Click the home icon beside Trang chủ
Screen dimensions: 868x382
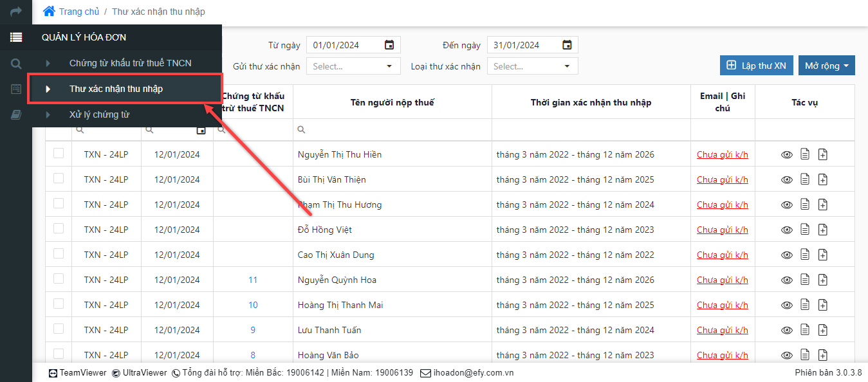tap(49, 12)
